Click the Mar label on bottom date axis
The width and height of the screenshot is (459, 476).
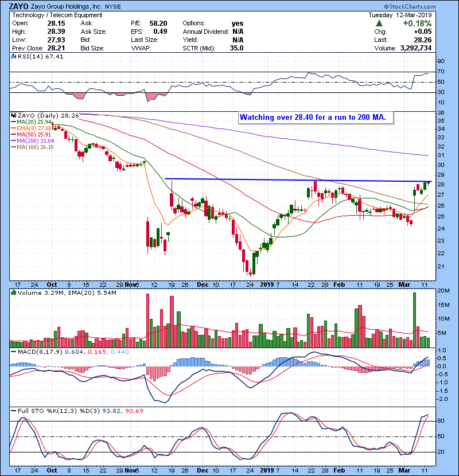[404, 470]
